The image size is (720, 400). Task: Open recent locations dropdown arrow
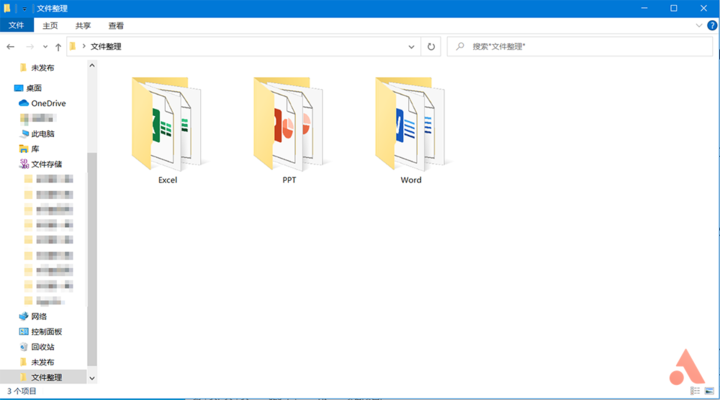click(45, 47)
